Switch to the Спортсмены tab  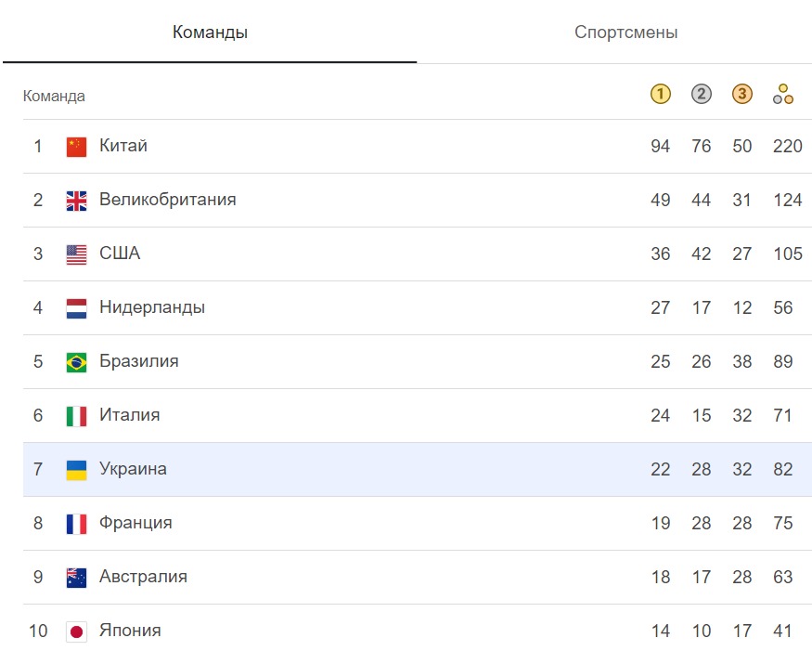click(625, 33)
